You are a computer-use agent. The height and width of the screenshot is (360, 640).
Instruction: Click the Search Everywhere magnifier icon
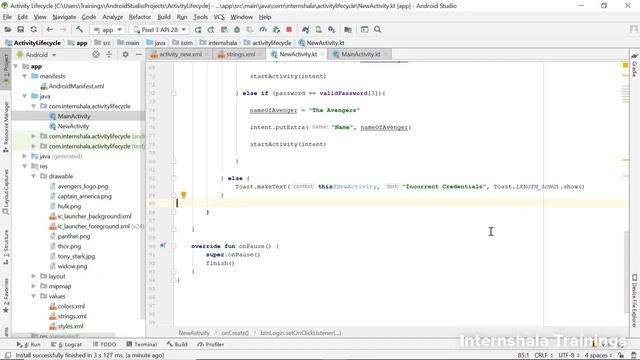(378, 30)
